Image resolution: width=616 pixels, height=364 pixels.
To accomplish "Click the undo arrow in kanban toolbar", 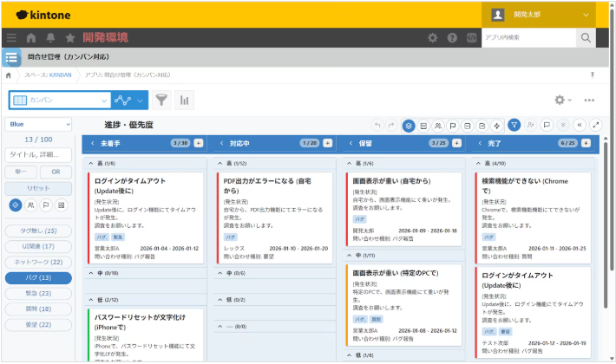I will (377, 125).
